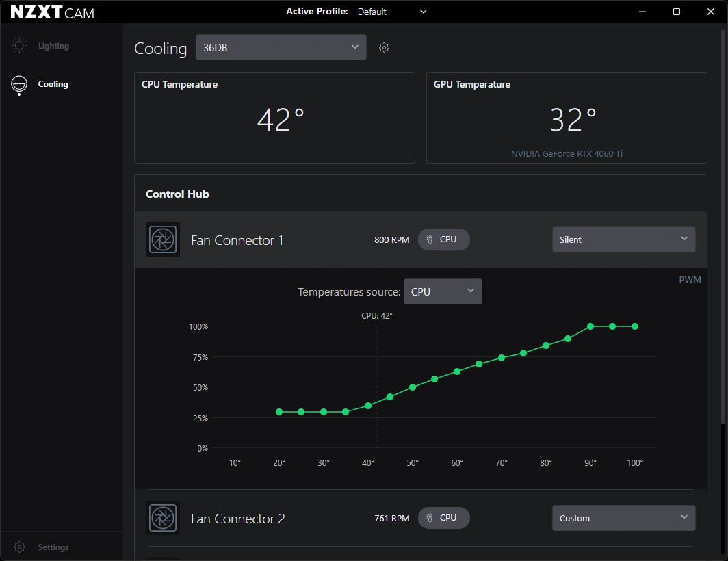The width and height of the screenshot is (728, 561).
Task: Expand the Active Profile Default dropdown
Action: click(392, 12)
